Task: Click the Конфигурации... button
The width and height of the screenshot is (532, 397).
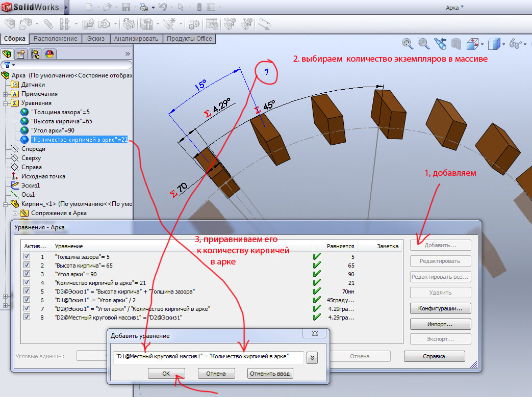Action: [x=440, y=308]
